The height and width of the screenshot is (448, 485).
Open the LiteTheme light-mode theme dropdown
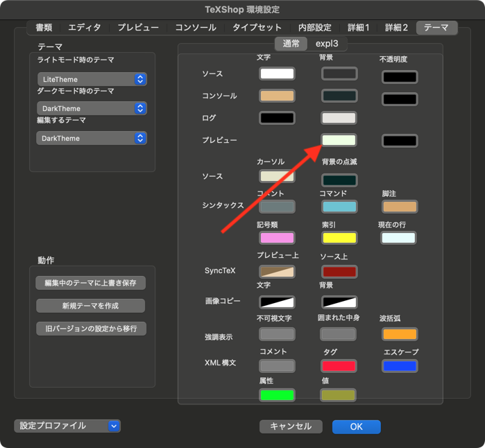92,80
